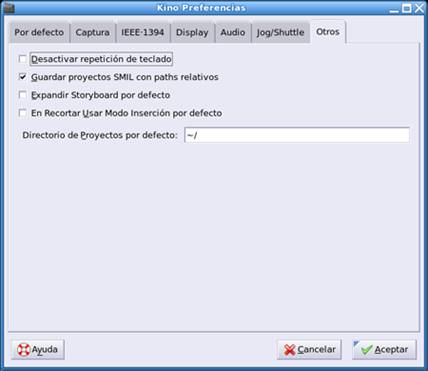Open the Captura tab
428x371 pixels.
(x=93, y=33)
